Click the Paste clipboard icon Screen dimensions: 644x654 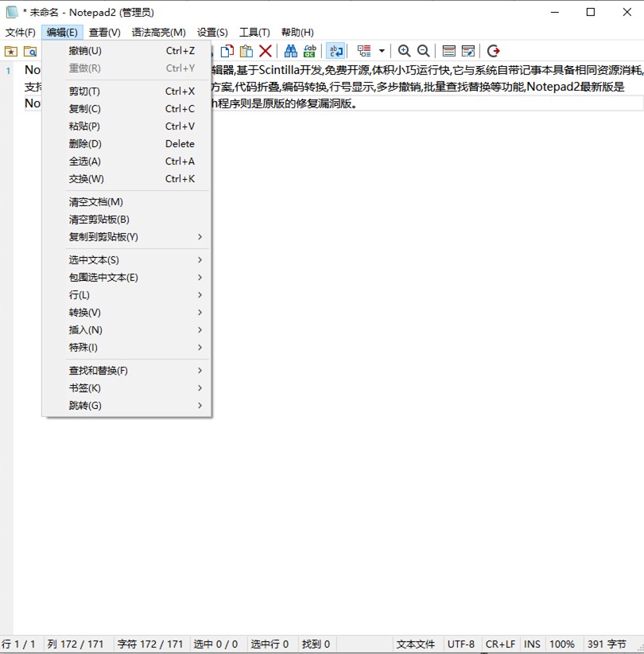(246, 51)
